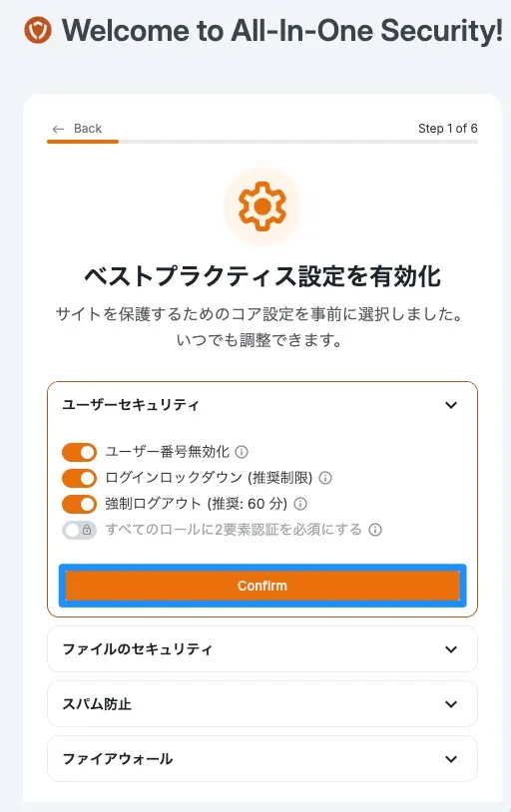Viewport: 511px width, 812px height.
Task: Open info icon beside 強制ログアウト
Action: (300, 504)
